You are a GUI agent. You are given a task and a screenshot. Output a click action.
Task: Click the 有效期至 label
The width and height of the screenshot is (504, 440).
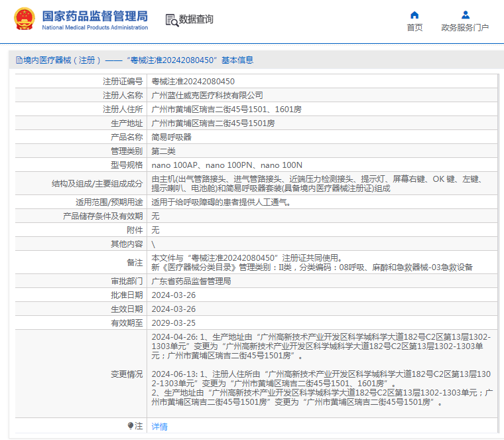pos(127,323)
